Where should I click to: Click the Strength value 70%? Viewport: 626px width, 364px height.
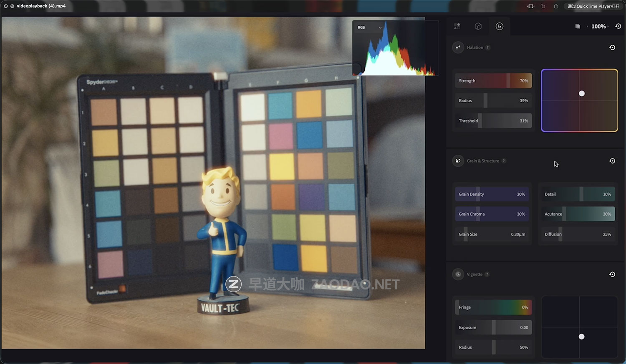point(524,81)
